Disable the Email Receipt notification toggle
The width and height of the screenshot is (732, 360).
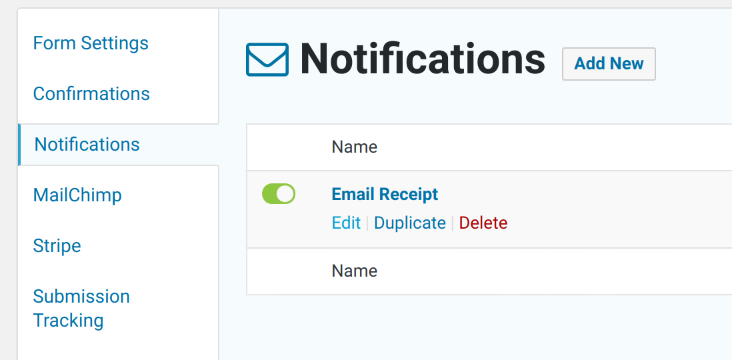point(278,194)
